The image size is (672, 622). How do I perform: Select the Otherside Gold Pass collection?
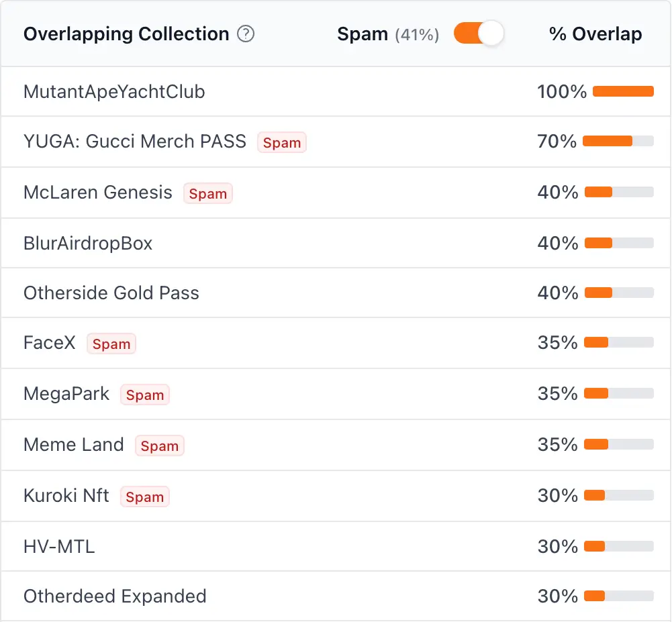tap(111, 293)
